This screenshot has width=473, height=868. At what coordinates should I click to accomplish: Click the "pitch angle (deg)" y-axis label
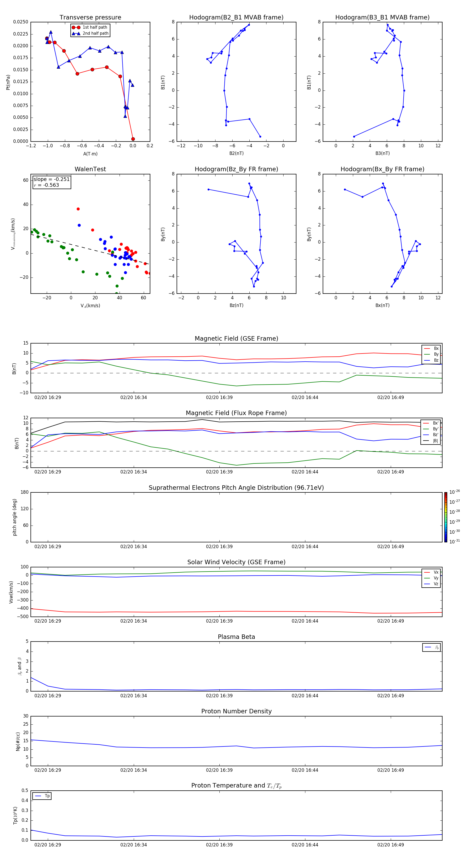click(14, 517)
